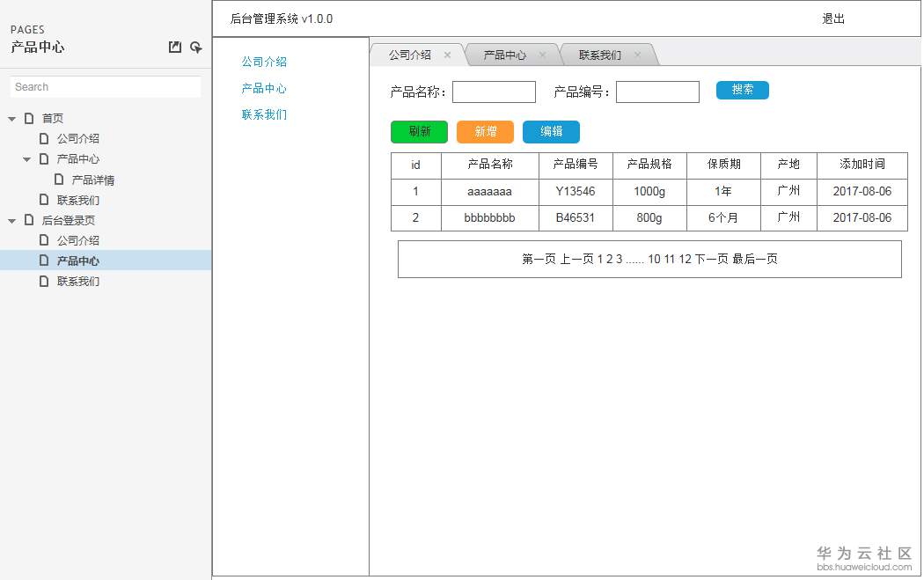Click the id column header

point(416,165)
